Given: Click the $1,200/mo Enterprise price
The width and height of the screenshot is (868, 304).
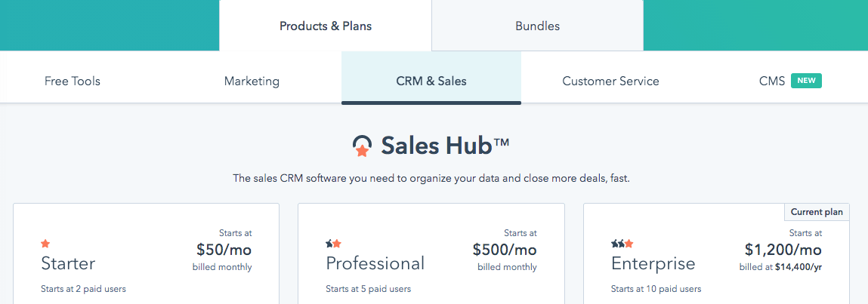Looking at the screenshot, I should [x=783, y=250].
